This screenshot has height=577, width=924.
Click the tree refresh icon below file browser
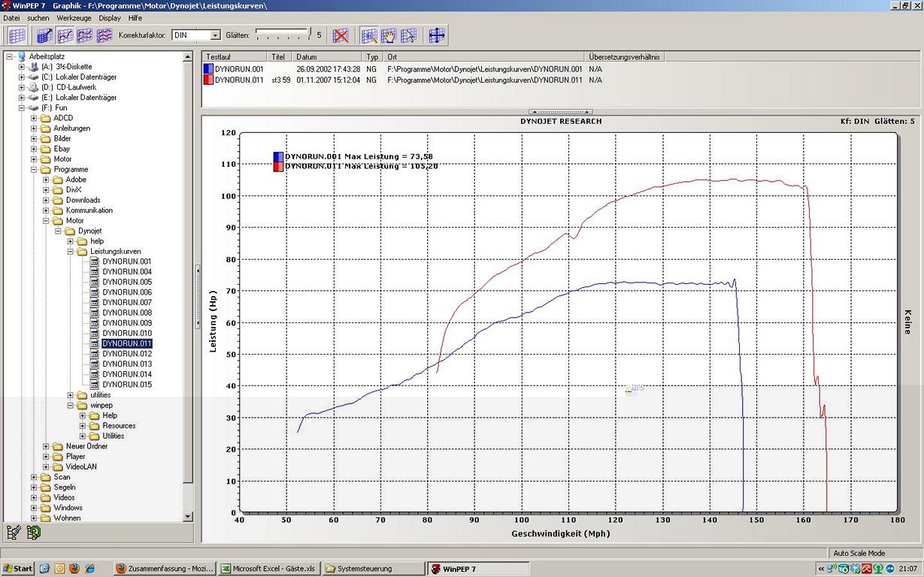pos(32,533)
